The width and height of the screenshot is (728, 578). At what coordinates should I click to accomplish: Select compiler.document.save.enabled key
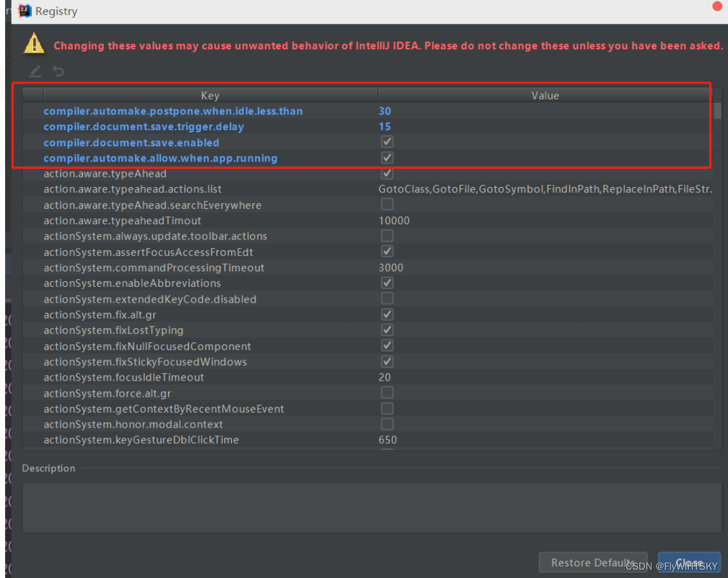[132, 142]
